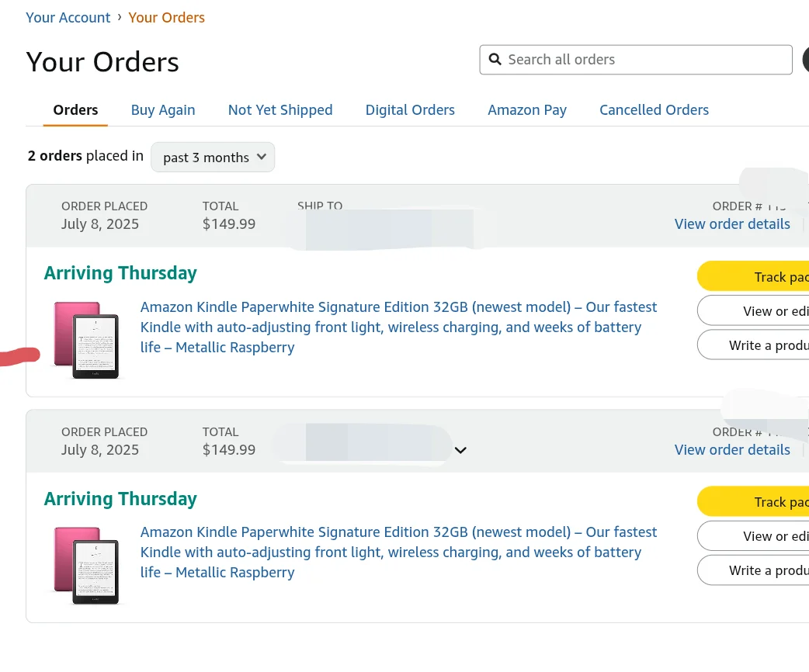
Task: Track package for the second order
Action: [753, 502]
